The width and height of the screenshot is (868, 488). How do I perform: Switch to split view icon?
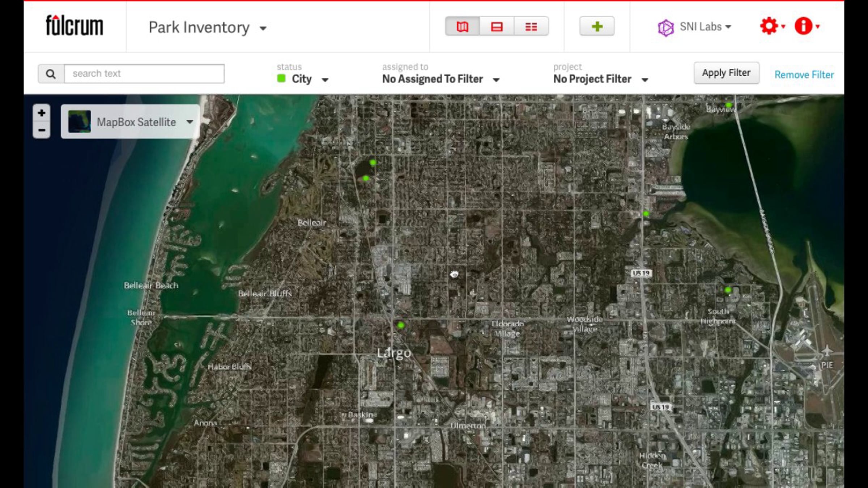[x=497, y=26]
